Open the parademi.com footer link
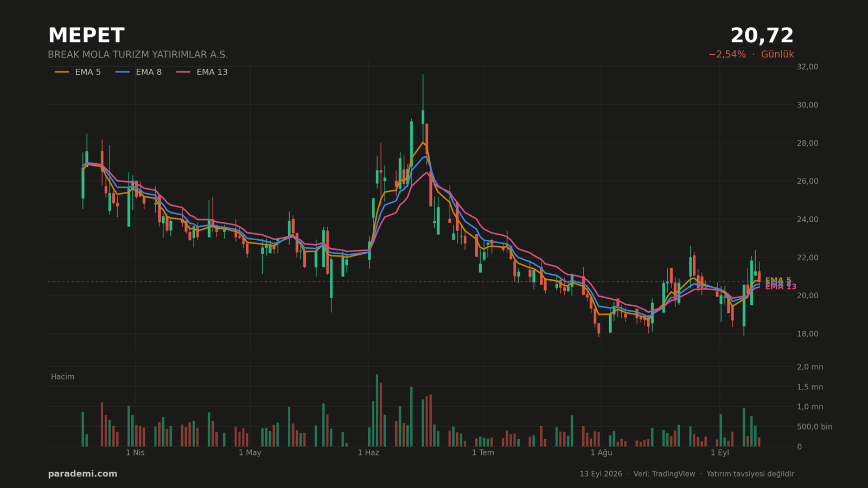 [82, 474]
